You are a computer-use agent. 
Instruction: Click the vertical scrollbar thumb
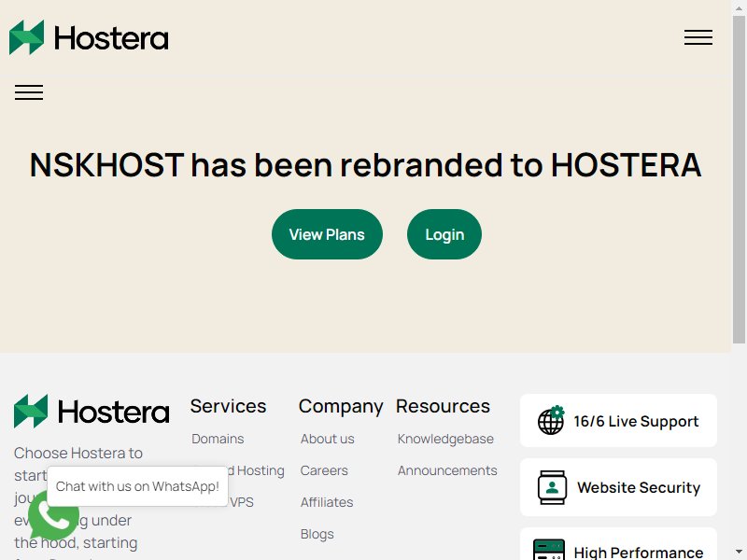739,179
